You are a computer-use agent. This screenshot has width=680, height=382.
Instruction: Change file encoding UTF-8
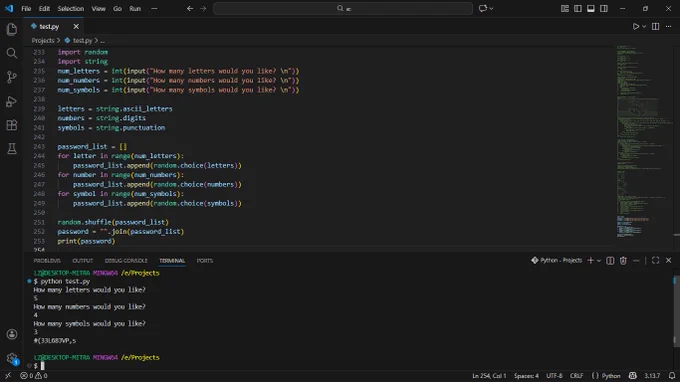(x=554, y=376)
